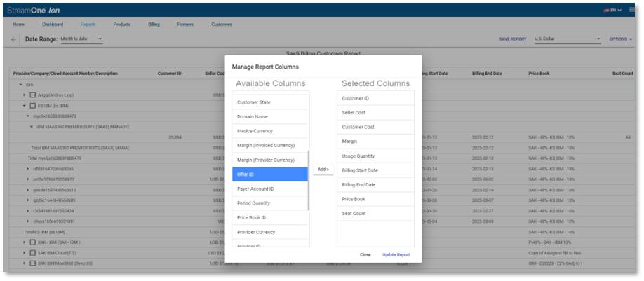This screenshot has height=281, width=644.
Task: Open the U.S. Dollar currency dropdown
Action: [568, 39]
